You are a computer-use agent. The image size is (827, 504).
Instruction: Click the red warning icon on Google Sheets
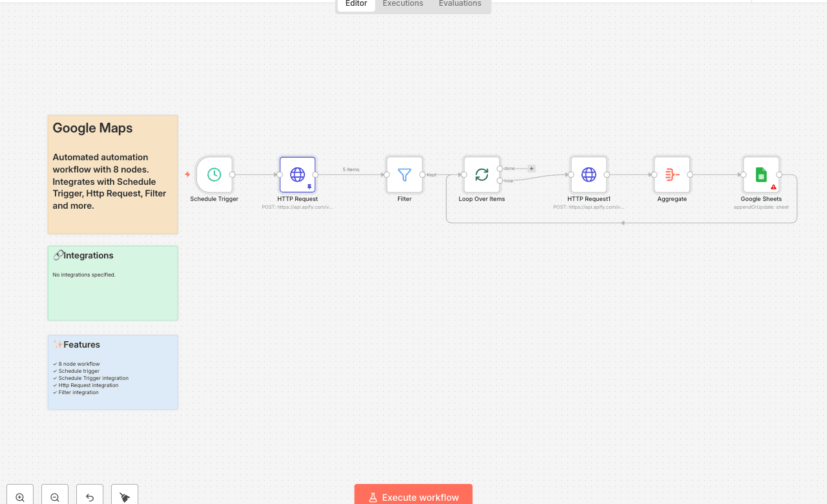773,187
